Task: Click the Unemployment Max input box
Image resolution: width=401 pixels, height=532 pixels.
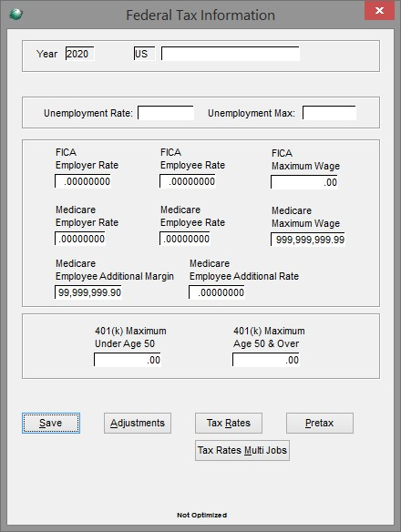Action: coord(329,113)
